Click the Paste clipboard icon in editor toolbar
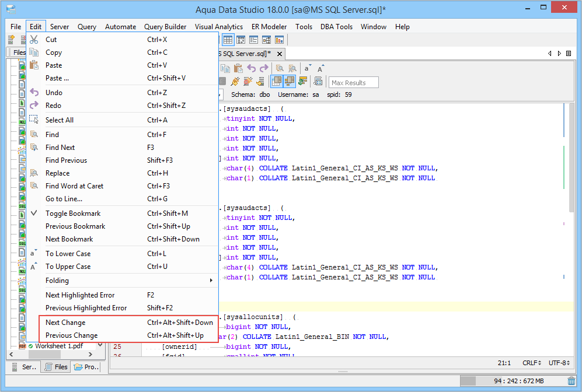The image size is (582, 392). click(238, 68)
